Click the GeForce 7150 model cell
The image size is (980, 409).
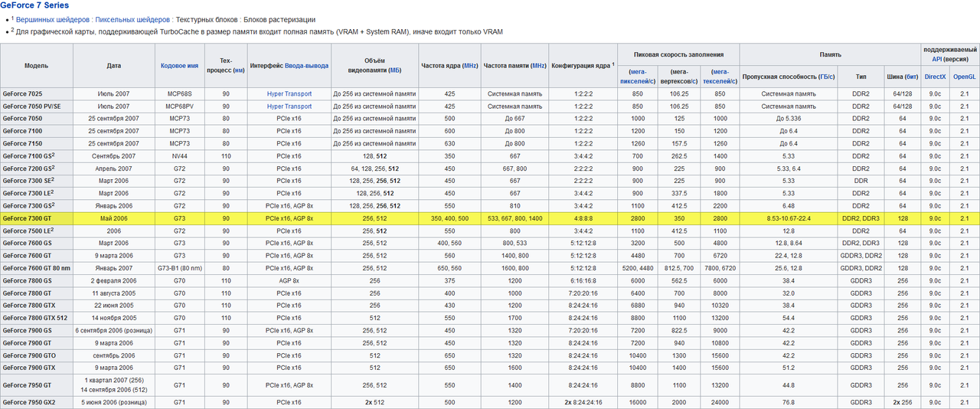point(37,143)
